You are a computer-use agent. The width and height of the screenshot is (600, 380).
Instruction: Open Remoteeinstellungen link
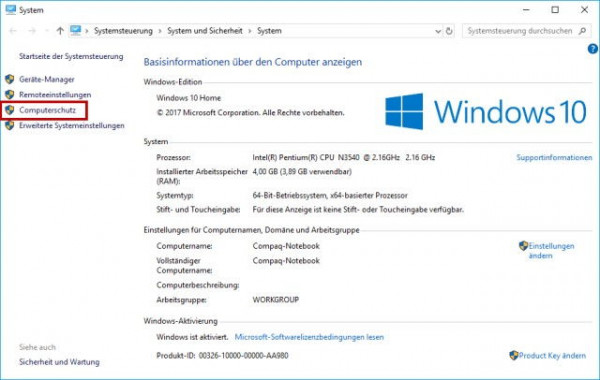pos(55,95)
